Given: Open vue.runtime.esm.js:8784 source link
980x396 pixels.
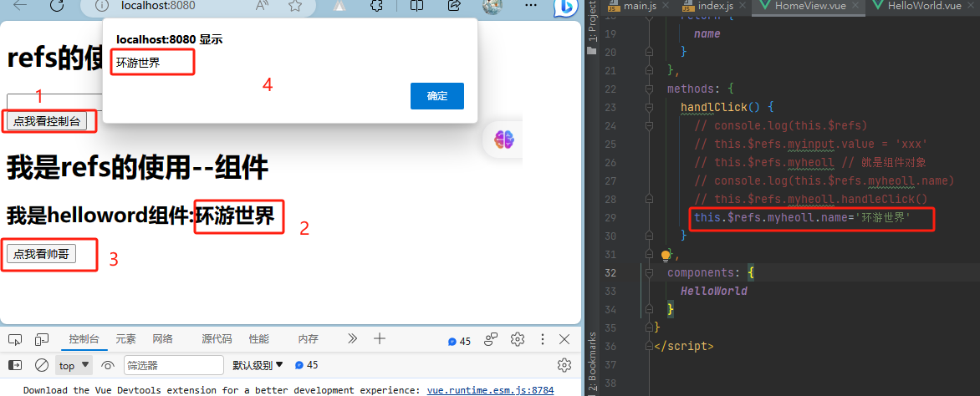Looking at the screenshot, I should [x=490, y=390].
